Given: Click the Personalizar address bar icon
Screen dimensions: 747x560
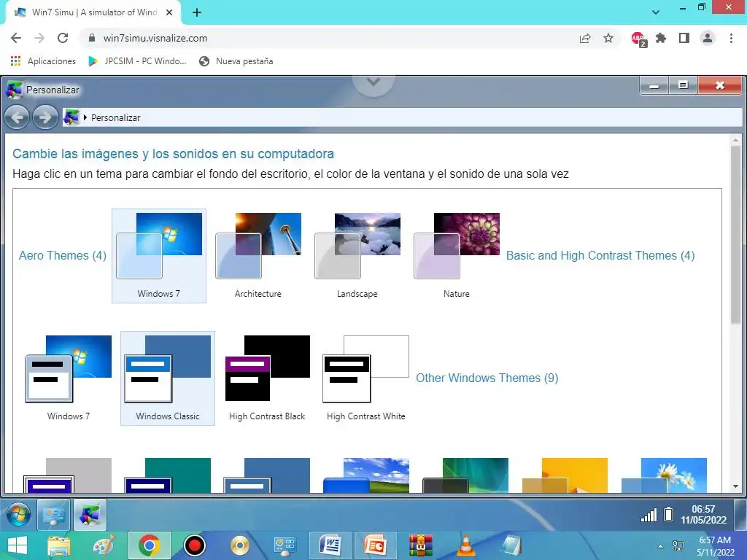Looking at the screenshot, I should tap(71, 117).
